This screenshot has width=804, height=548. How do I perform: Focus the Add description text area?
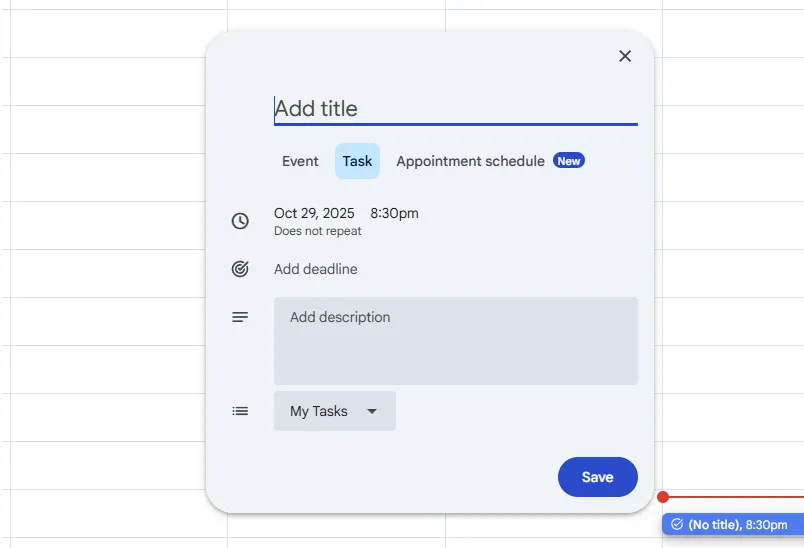[x=455, y=341]
